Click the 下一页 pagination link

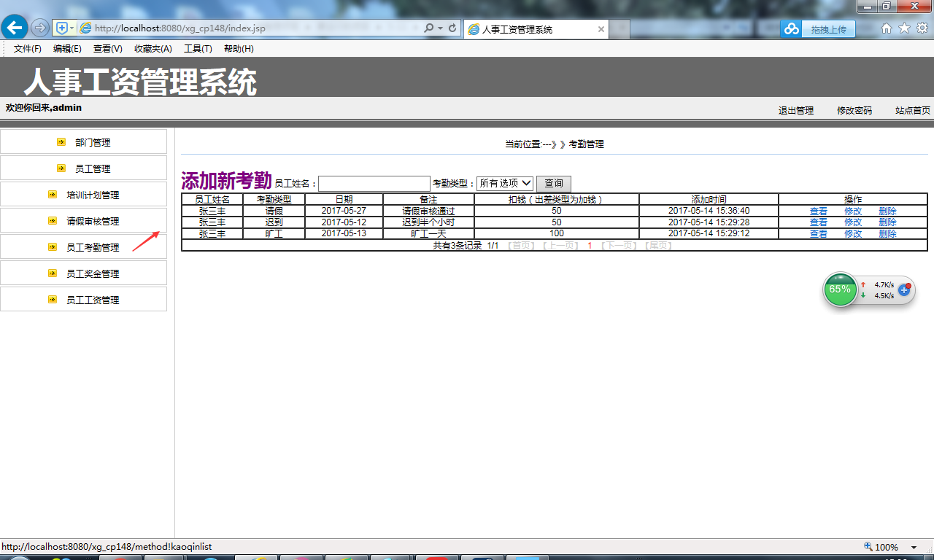click(x=619, y=246)
